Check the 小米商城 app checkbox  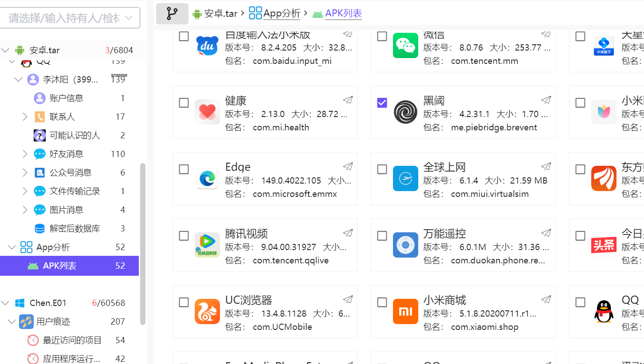(x=382, y=302)
